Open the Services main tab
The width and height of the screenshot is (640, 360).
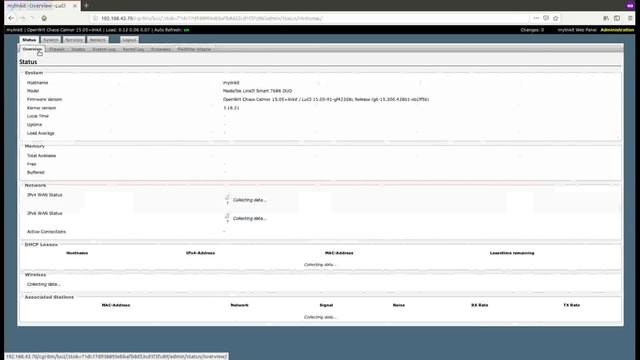point(74,40)
